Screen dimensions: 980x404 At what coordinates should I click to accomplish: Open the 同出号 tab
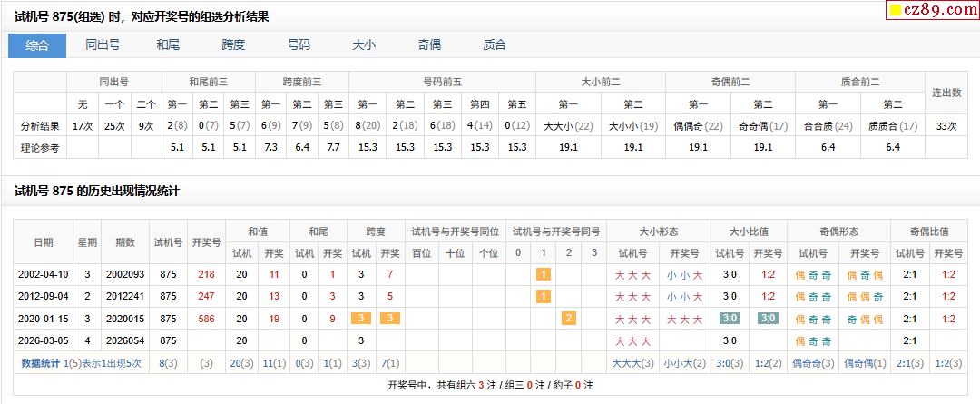103,45
